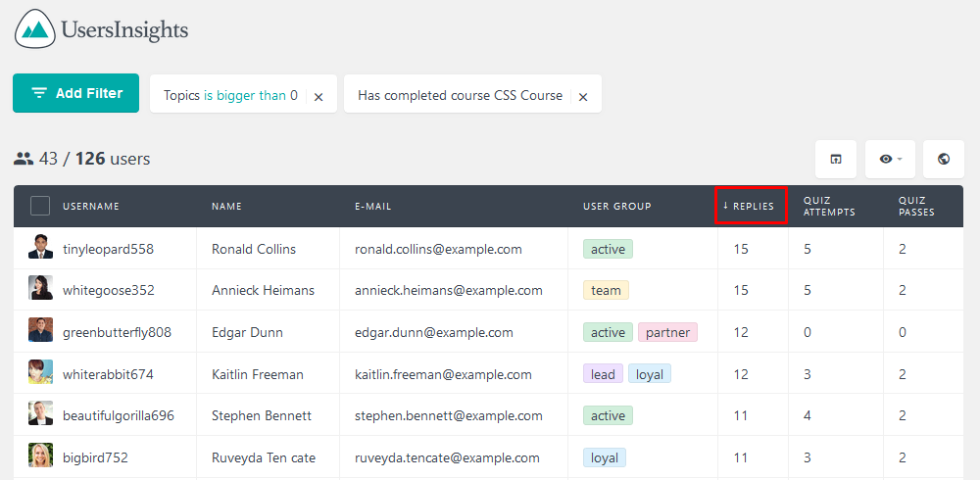
Task: Click whitegoose352's avatar picture
Action: coord(40,288)
